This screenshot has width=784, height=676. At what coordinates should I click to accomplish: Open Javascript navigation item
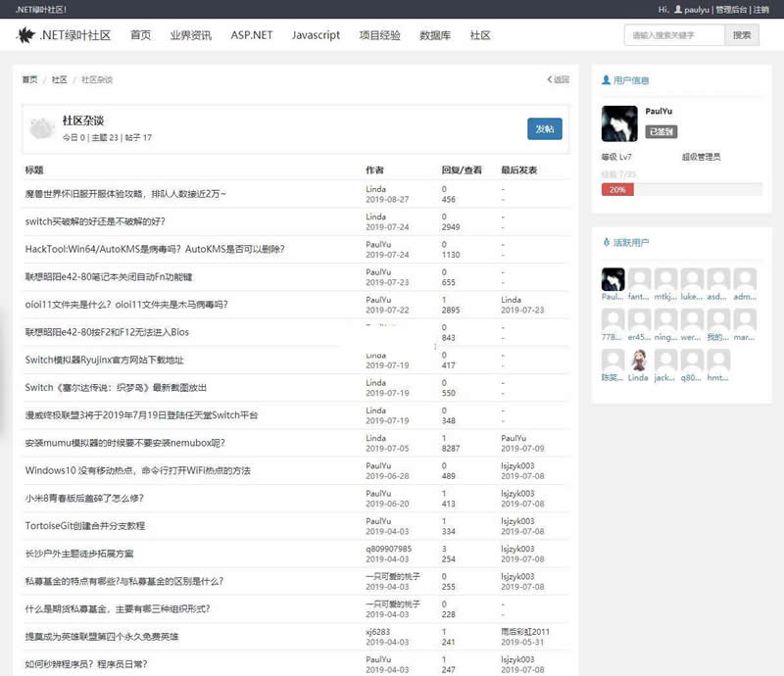click(316, 35)
